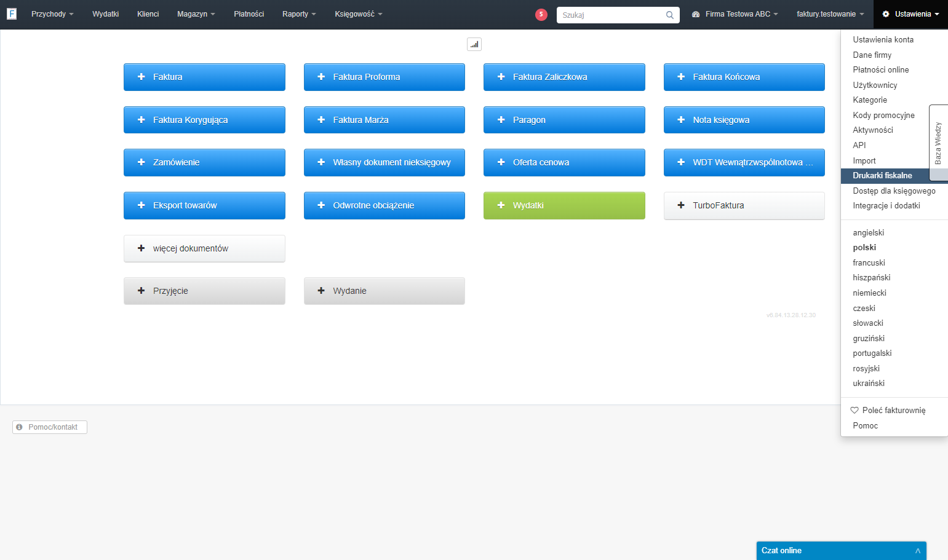Expand the Raporty dropdown
This screenshot has width=948, height=560.
click(x=299, y=14)
